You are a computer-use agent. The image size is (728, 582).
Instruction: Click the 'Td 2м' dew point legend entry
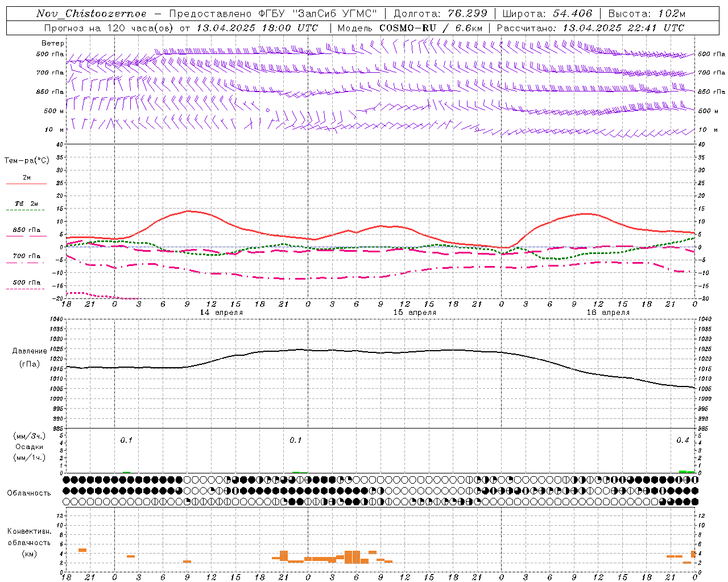coord(27,203)
